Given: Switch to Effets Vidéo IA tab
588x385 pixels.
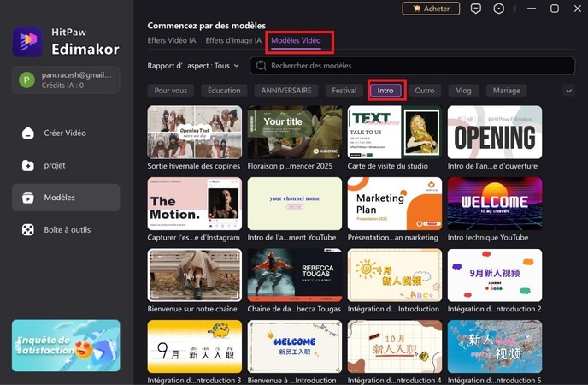Looking at the screenshot, I should (x=172, y=40).
